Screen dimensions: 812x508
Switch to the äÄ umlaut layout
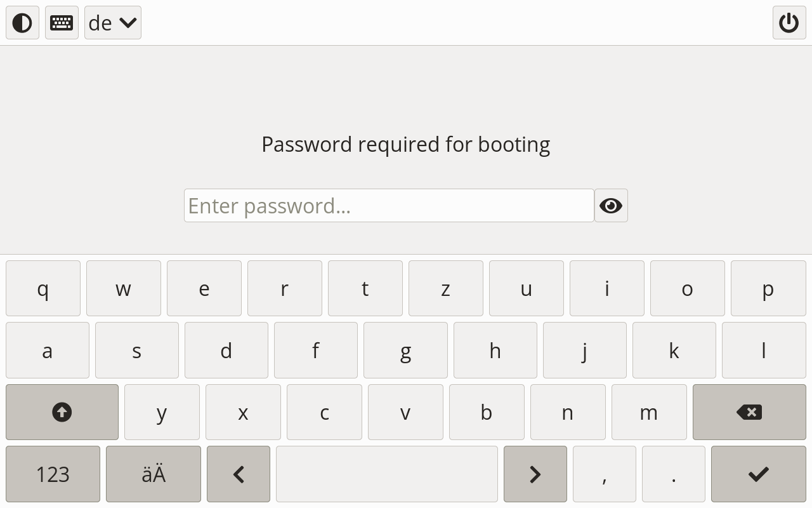pos(154,474)
